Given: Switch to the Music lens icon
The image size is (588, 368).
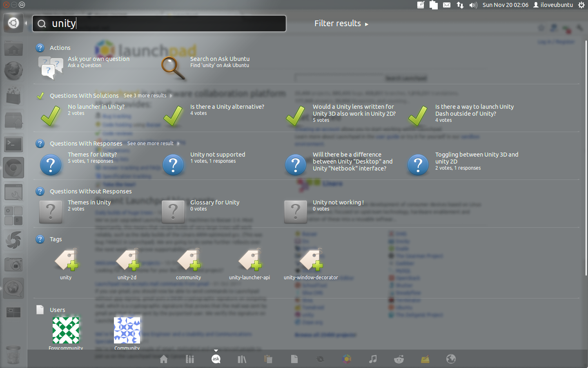Looking at the screenshot, I should point(373,359).
